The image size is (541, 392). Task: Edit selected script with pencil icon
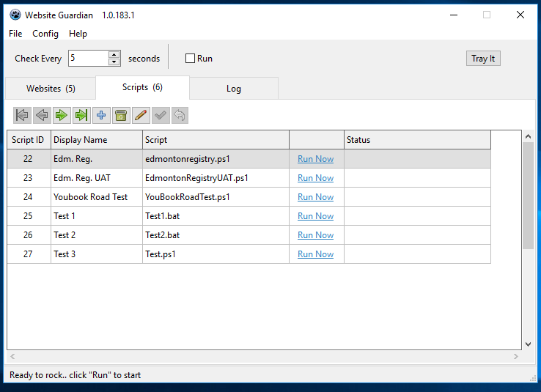click(141, 115)
